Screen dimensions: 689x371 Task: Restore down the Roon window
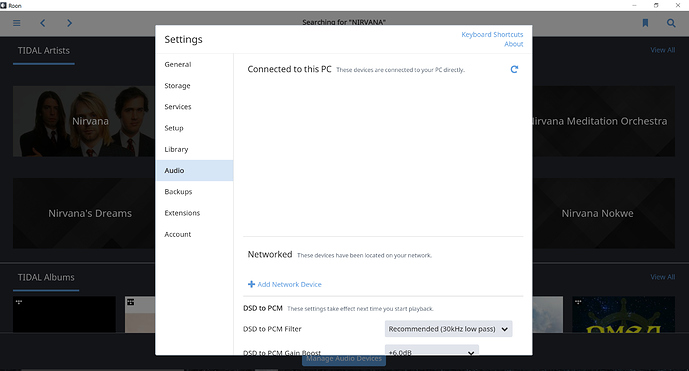click(656, 5)
